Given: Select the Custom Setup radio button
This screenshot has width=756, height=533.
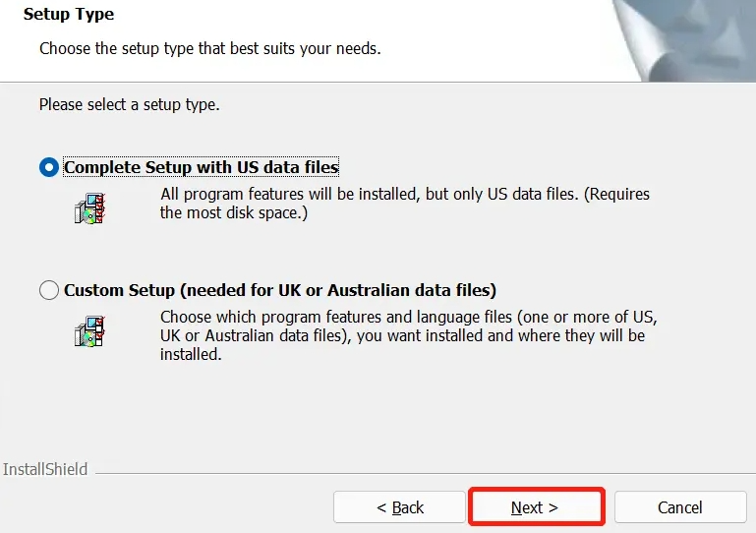Looking at the screenshot, I should (x=49, y=290).
